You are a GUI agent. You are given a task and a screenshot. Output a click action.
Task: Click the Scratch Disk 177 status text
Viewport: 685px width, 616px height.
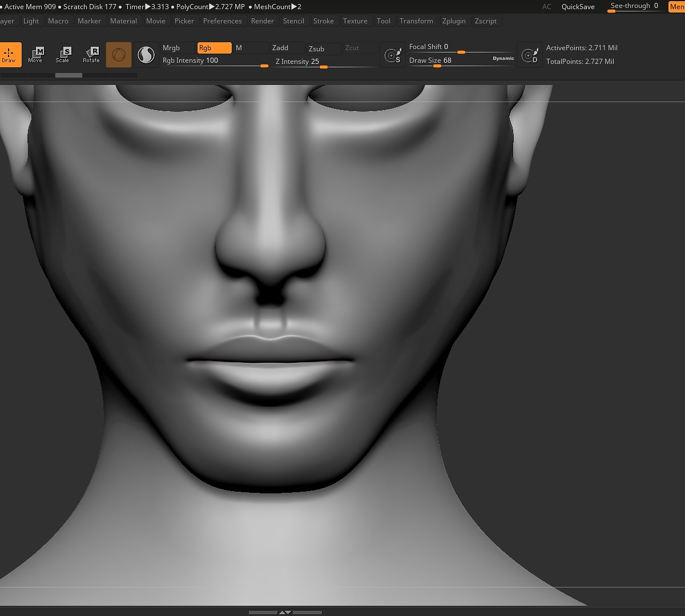pyautogui.click(x=90, y=7)
